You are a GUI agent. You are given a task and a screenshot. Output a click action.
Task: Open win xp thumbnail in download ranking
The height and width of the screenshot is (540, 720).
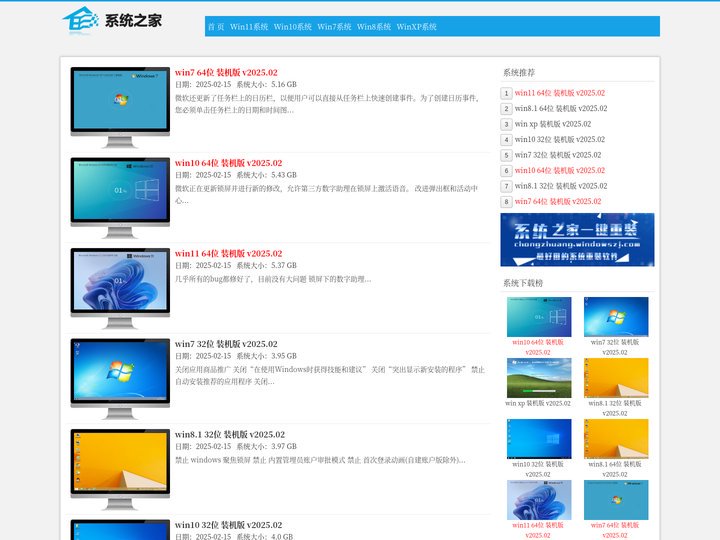click(x=539, y=378)
